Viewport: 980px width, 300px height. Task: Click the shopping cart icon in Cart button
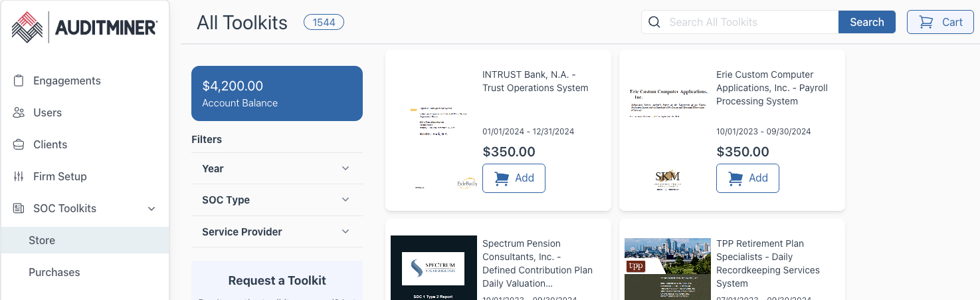926,22
